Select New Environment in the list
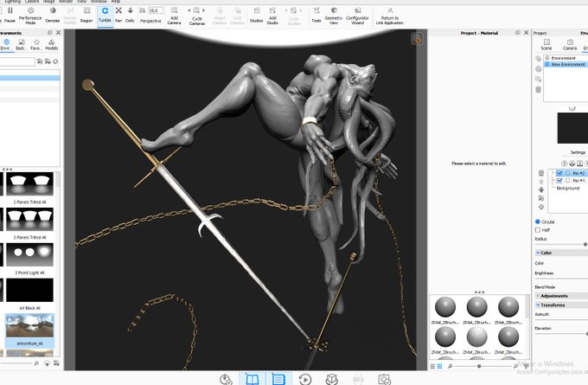The image size is (588, 385). (566, 65)
